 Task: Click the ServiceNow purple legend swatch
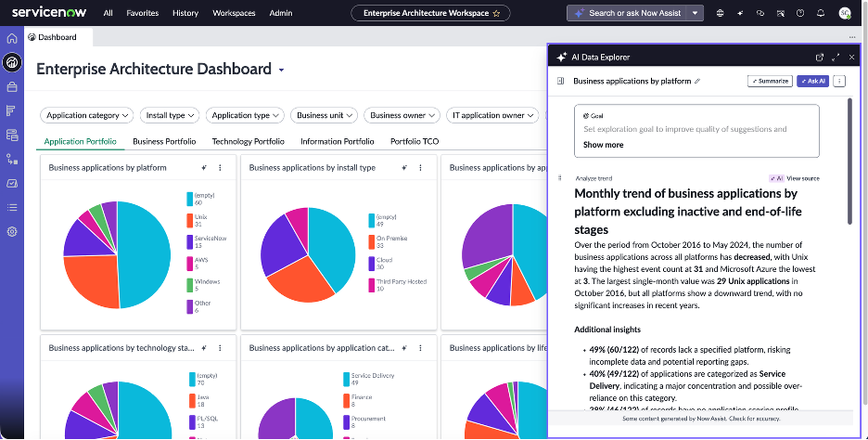coord(189,241)
